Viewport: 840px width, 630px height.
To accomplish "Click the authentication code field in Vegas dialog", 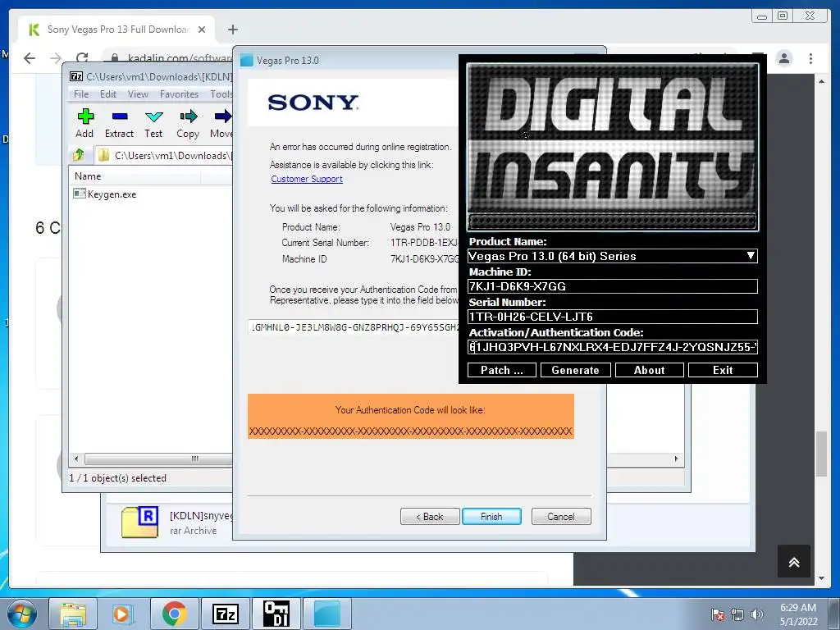I will pyautogui.click(x=354, y=326).
